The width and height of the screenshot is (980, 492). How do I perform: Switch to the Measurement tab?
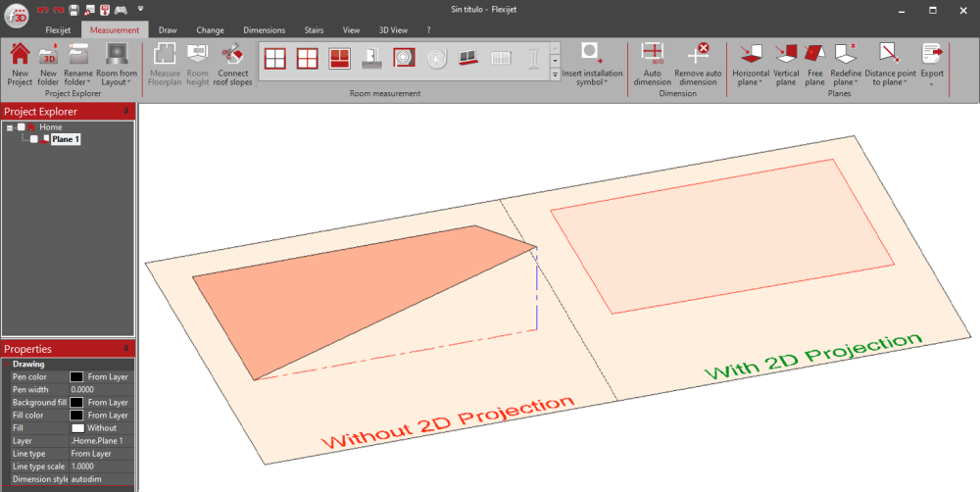click(115, 30)
